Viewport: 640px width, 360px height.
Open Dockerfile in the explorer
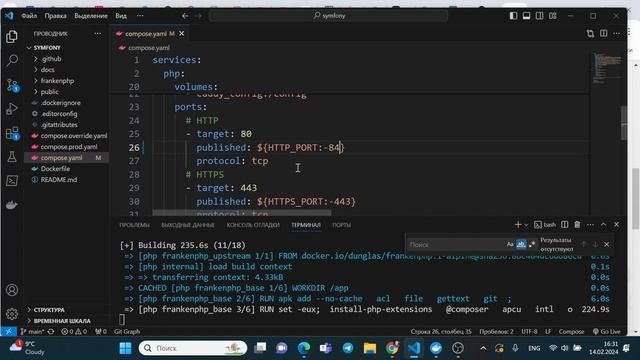pyautogui.click(x=55, y=169)
